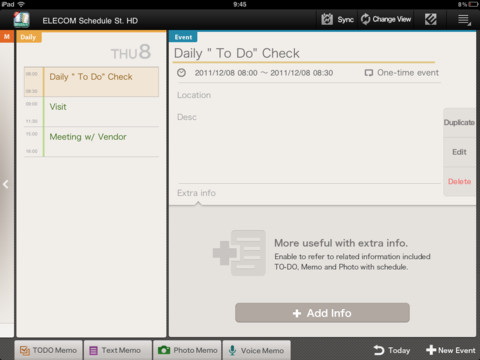Open the list menu icon at top right
The image size is (480, 360).
(464, 20)
